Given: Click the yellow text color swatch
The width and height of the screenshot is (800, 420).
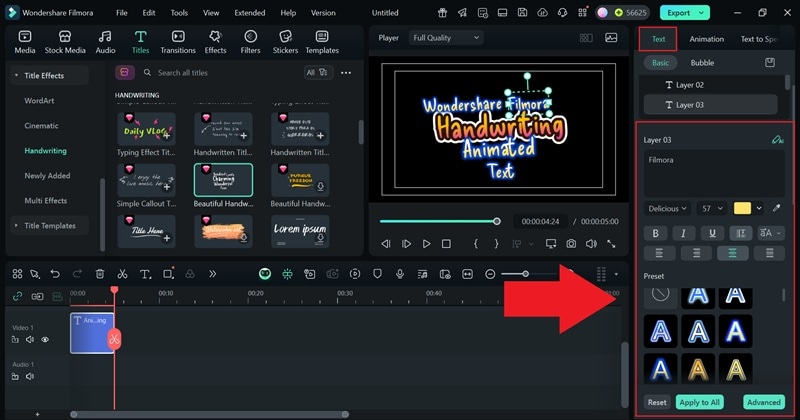Looking at the screenshot, I should tap(742, 208).
